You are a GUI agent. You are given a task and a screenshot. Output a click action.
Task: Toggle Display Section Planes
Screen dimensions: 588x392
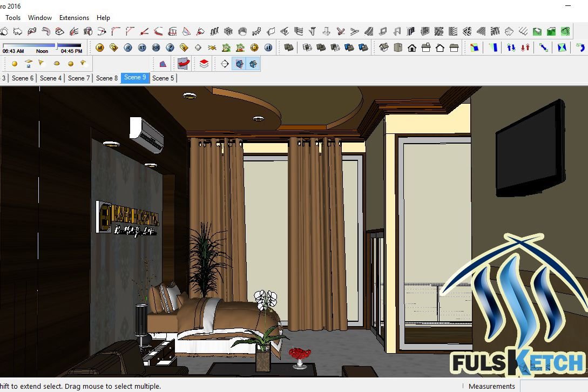click(x=239, y=64)
